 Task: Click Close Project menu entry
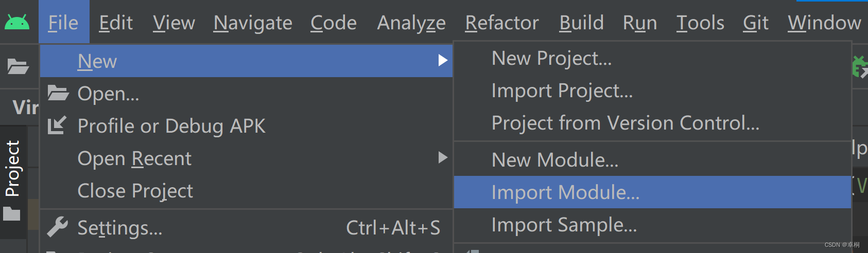click(x=135, y=191)
